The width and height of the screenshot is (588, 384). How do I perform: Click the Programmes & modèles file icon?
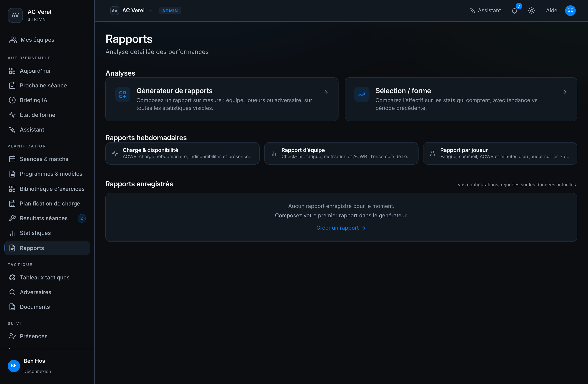(x=12, y=174)
